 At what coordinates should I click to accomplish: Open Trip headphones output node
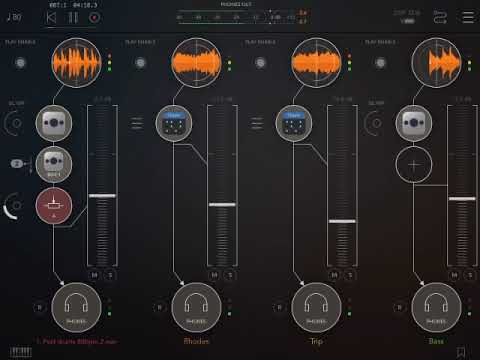(316, 307)
